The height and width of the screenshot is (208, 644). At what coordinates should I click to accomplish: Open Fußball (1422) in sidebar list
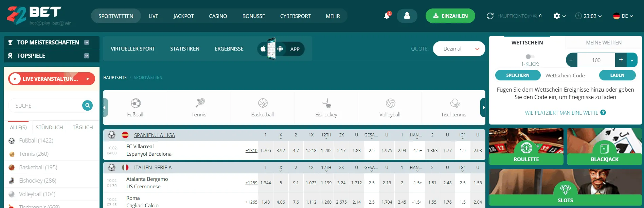51,140
